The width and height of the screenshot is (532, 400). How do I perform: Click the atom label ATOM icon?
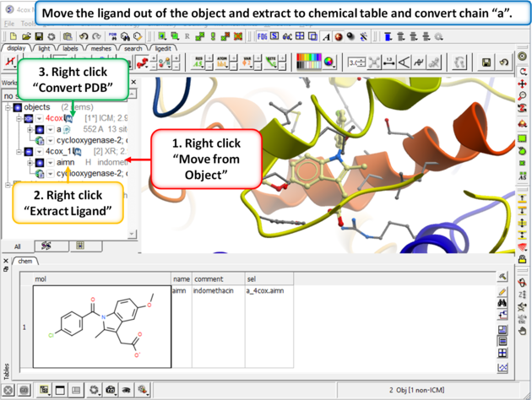(x=222, y=62)
